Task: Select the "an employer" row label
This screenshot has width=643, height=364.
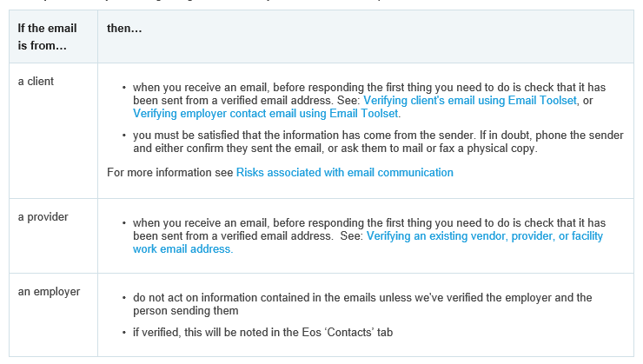Action: tap(49, 291)
